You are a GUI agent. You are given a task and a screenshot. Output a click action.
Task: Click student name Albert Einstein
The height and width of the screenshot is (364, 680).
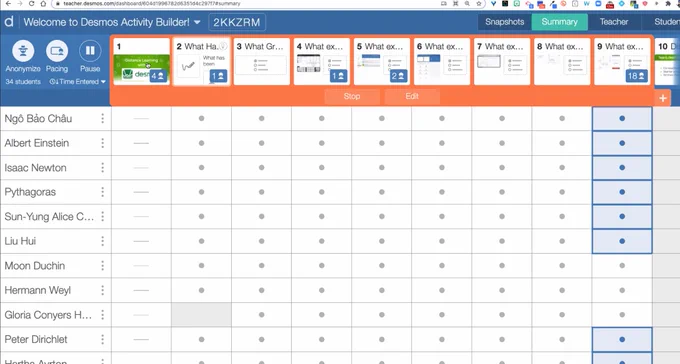pyautogui.click(x=37, y=143)
